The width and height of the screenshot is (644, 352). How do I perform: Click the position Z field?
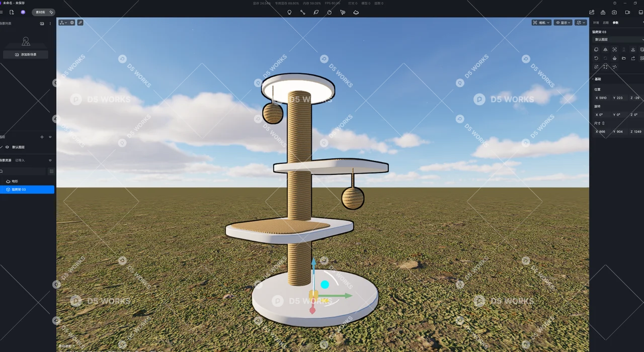click(636, 98)
